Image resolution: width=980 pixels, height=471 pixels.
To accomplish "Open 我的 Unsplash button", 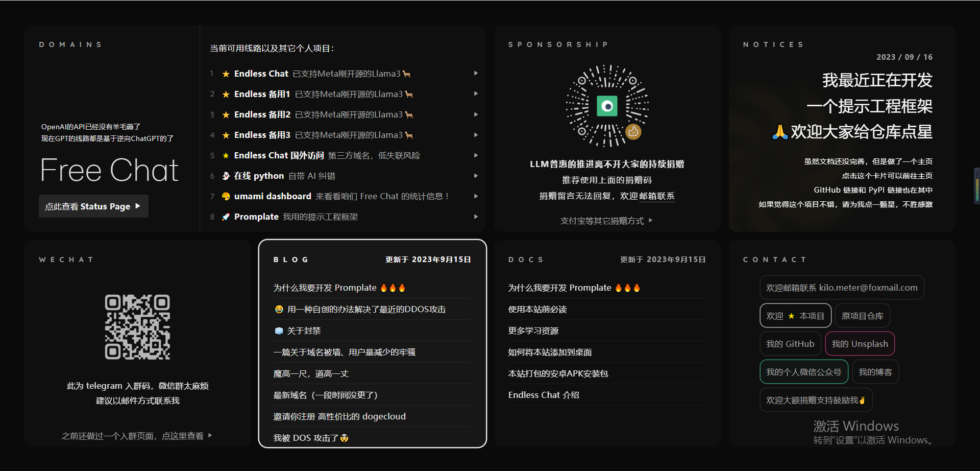I will (860, 344).
